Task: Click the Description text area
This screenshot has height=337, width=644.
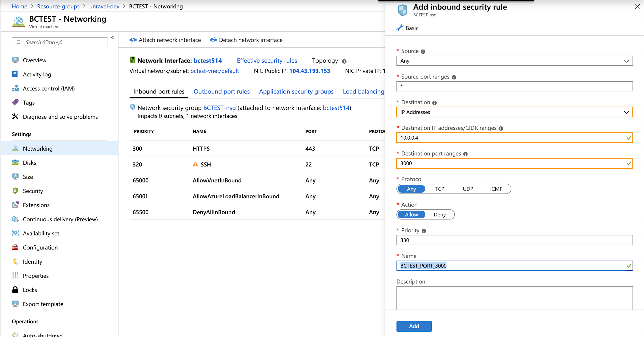Action: (x=514, y=298)
